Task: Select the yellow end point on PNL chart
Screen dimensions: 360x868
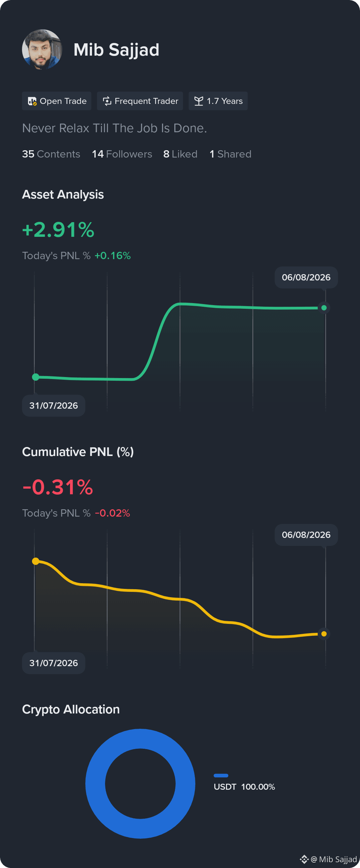Action: 324,634
